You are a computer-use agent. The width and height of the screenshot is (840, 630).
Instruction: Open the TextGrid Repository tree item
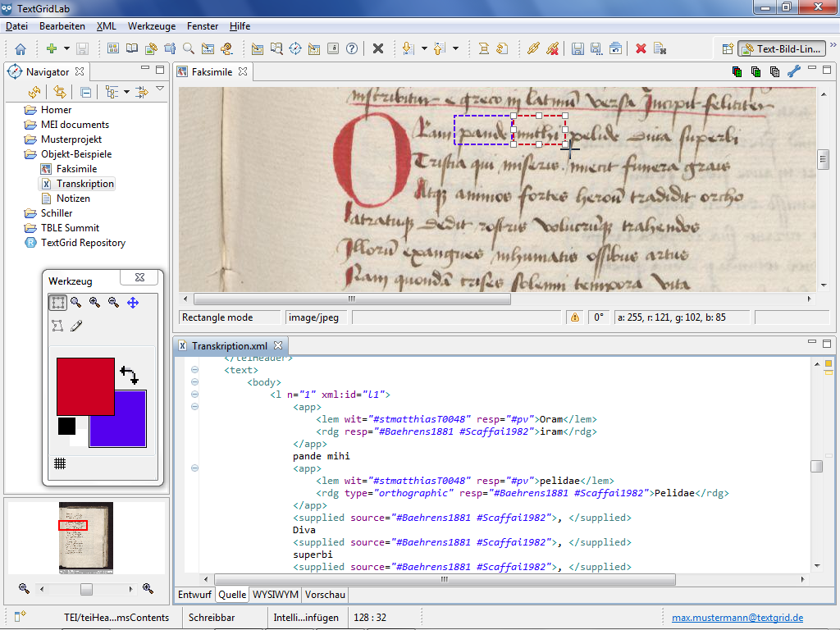pyautogui.click(x=83, y=243)
